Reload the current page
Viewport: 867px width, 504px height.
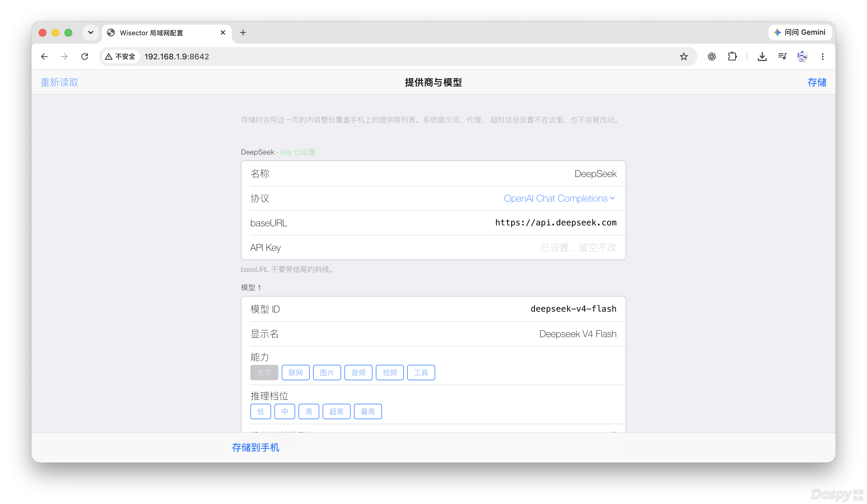pyautogui.click(x=85, y=57)
